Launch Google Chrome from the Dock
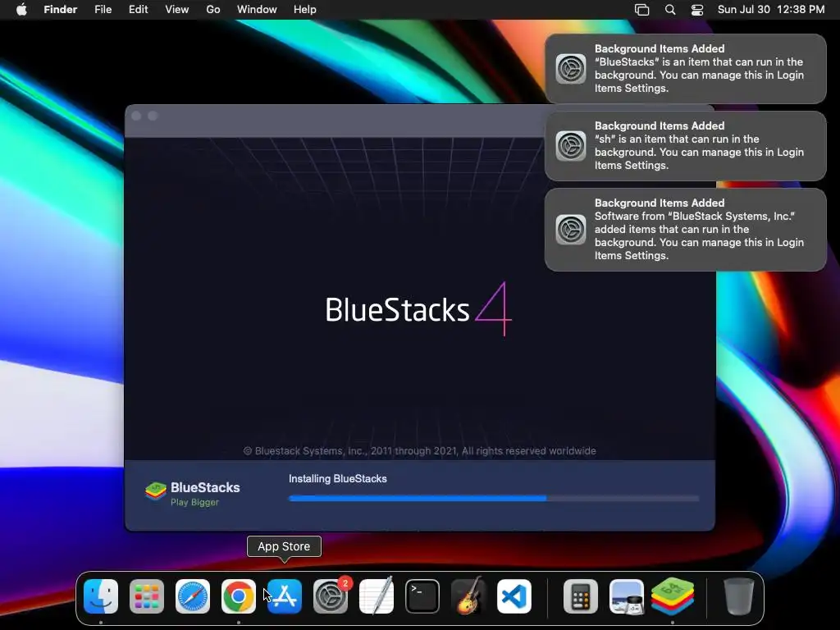The height and width of the screenshot is (630, 840). pos(239,596)
